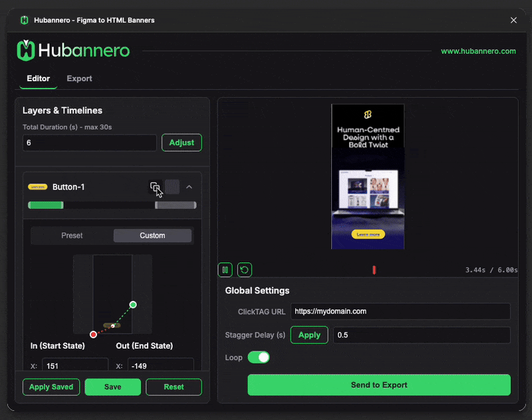Click the banner preview image
The image size is (532, 420).
point(368,176)
